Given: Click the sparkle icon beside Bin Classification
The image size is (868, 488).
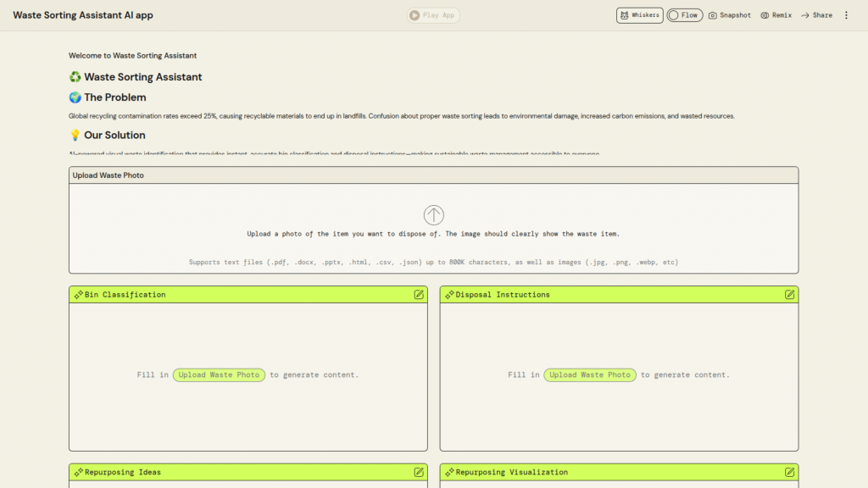Looking at the screenshot, I should [x=78, y=295].
